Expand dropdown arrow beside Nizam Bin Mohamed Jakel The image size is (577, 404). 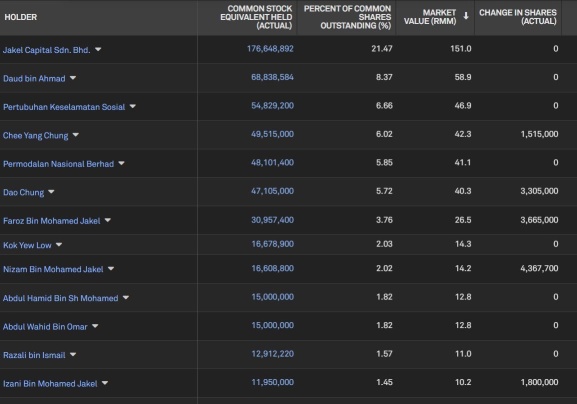(111, 269)
